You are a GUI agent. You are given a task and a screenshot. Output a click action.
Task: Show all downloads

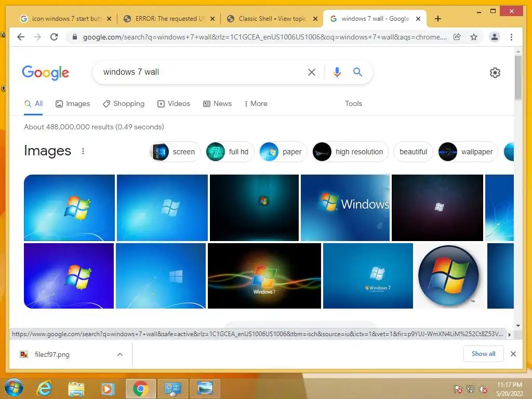tap(484, 354)
